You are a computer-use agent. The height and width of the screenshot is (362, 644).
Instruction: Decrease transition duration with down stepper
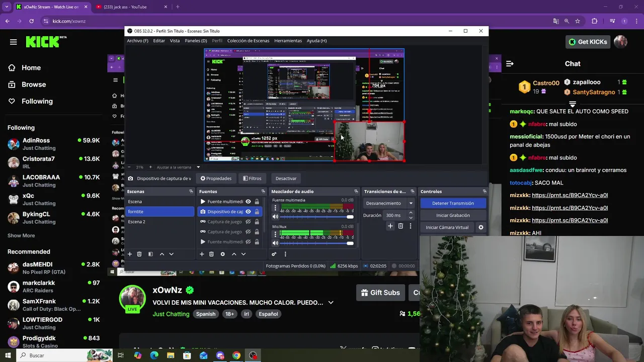pos(411,218)
